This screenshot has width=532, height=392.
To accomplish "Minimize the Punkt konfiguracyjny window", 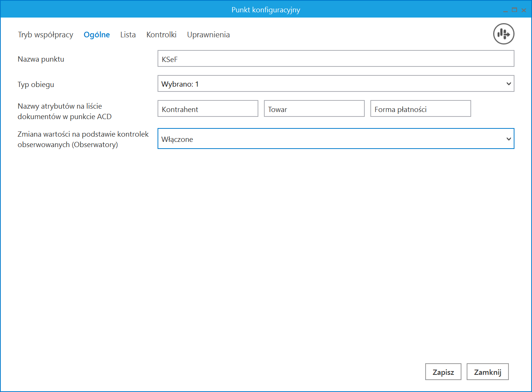I will (505, 10).
